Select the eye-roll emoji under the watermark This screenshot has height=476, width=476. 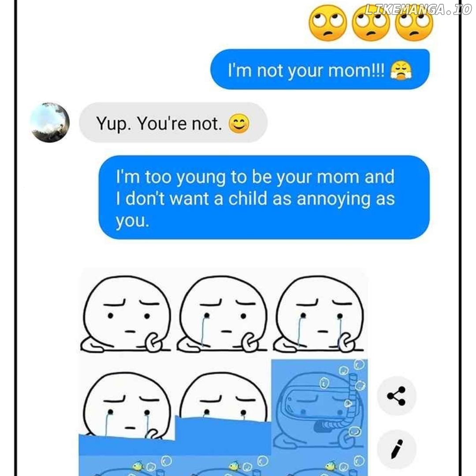point(414,23)
